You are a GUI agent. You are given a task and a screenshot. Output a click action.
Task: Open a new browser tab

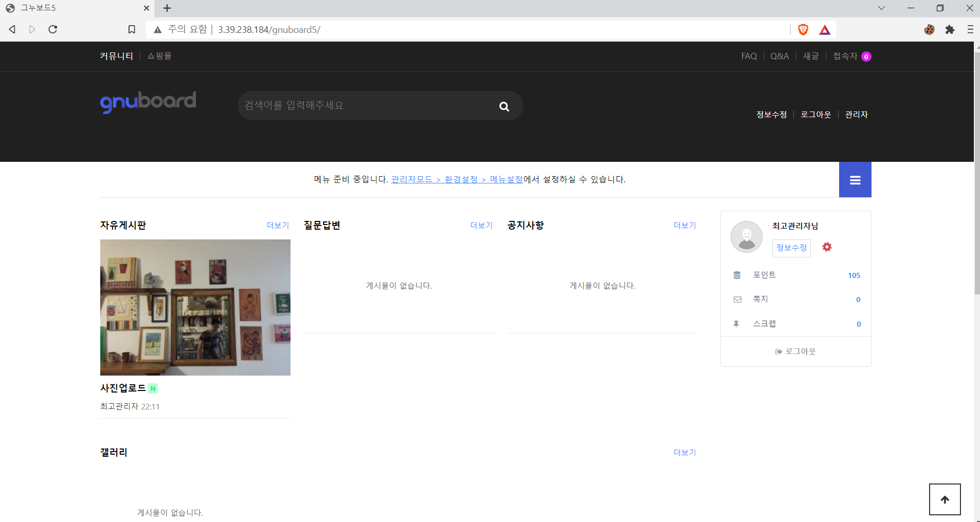[167, 8]
